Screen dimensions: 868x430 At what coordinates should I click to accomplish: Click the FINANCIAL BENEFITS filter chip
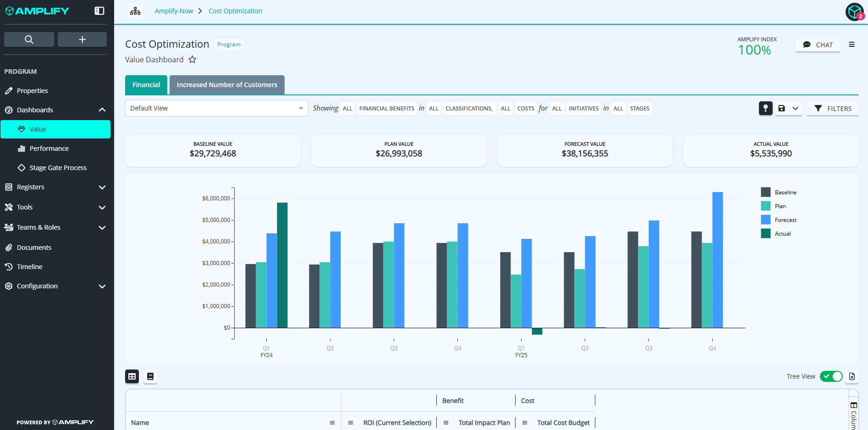click(387, 108)
